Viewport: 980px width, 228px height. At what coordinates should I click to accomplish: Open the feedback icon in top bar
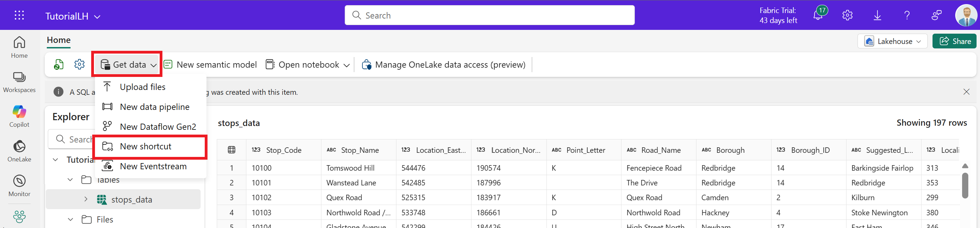937,15
